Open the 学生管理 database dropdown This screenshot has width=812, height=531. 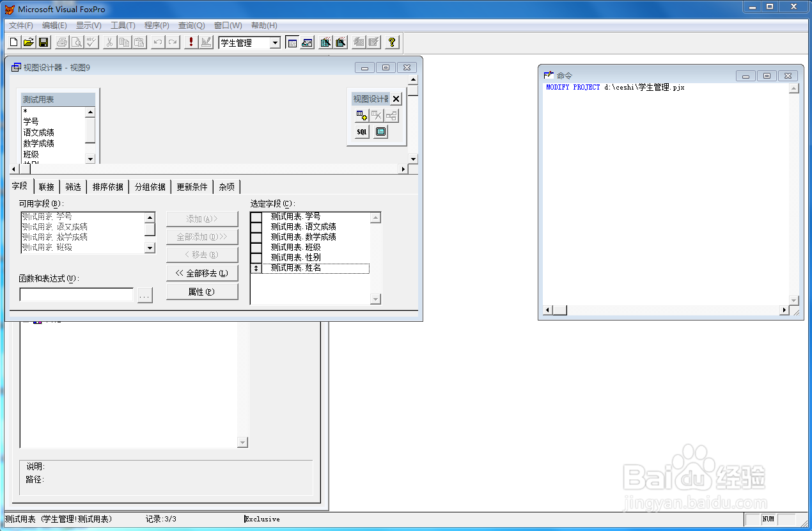pyautogui.click(x=275, y=43)
